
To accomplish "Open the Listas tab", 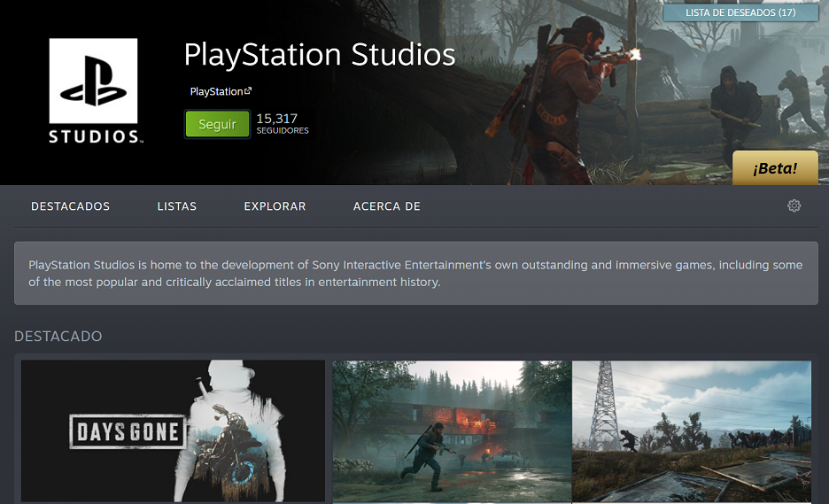I will coord(176,206).
